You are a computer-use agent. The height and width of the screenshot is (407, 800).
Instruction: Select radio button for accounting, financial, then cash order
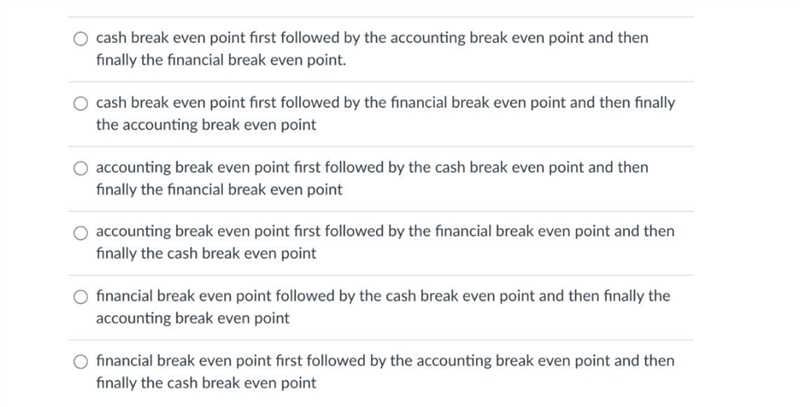[81, 233]
